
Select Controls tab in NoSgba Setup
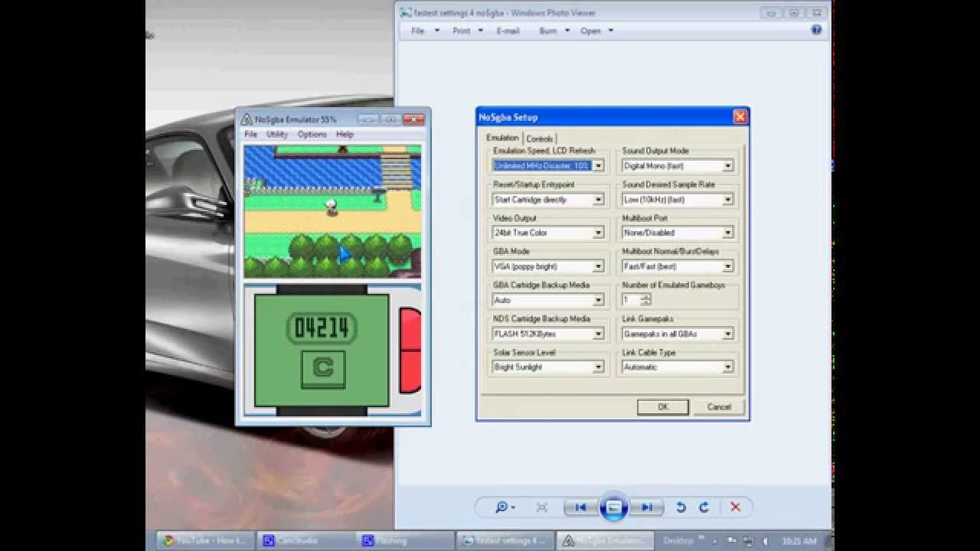point(540,139)
